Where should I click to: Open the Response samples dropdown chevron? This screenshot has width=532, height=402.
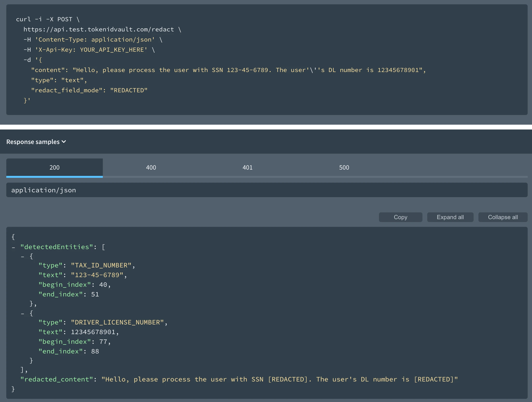tap(64, 142)
